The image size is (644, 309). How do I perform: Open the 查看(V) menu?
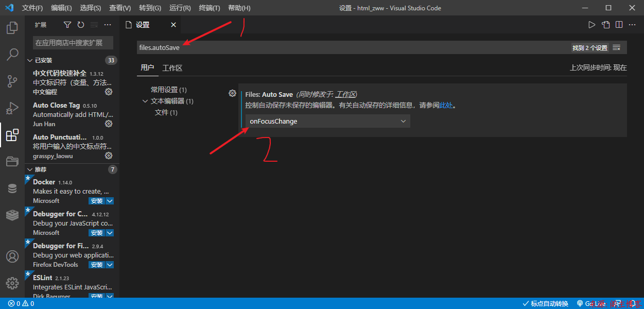[x=120, y=8]
